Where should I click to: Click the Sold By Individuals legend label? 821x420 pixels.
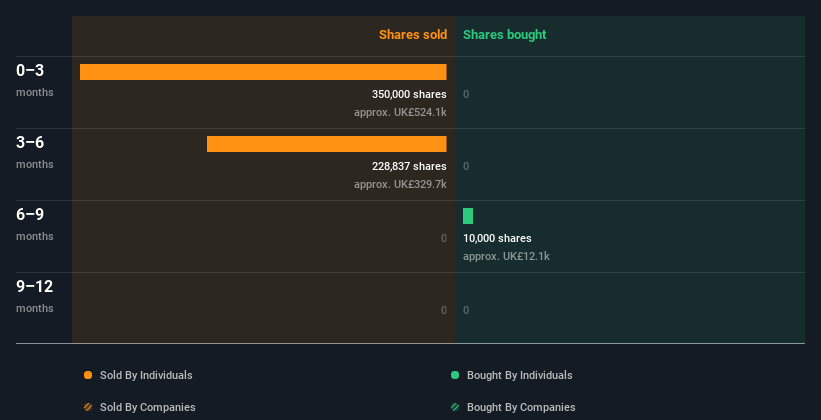coord(146,375)
